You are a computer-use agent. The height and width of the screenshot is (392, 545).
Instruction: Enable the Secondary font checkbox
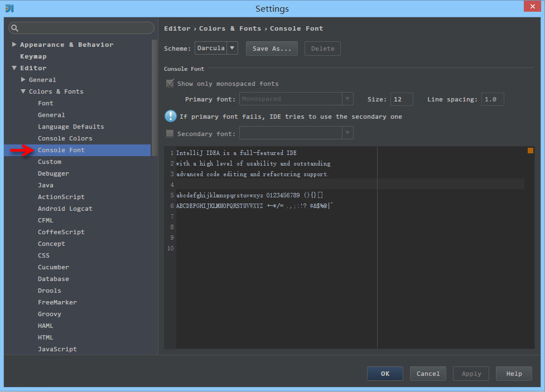170,133
